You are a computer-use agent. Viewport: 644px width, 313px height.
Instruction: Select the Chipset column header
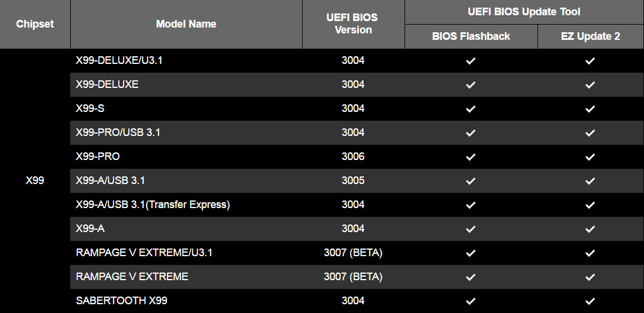coord(35,24)
